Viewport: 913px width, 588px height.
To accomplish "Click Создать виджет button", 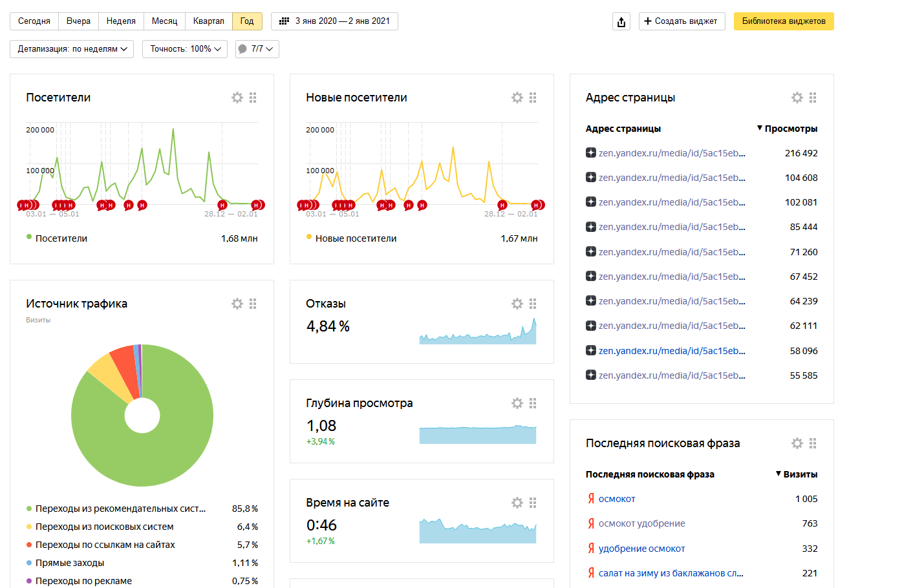I will [682, 21].
